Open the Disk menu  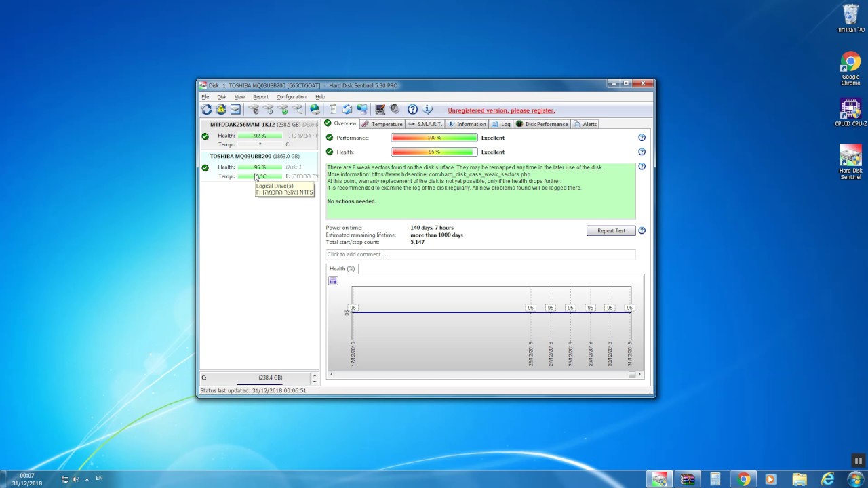[x=222, y=97]
